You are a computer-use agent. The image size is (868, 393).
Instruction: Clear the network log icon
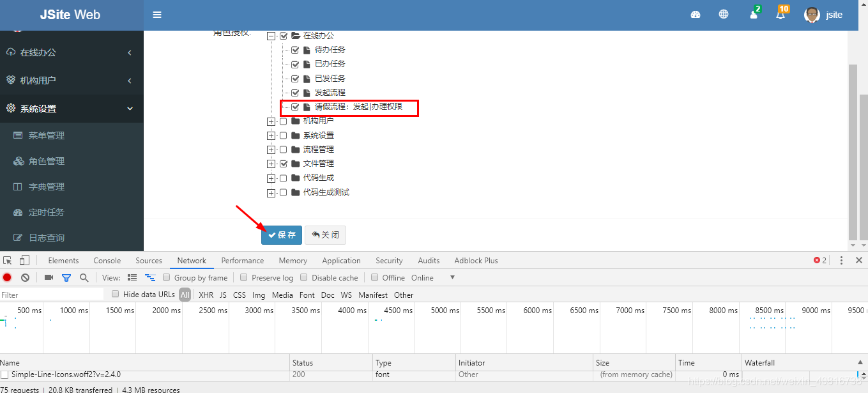click(25, 277)
